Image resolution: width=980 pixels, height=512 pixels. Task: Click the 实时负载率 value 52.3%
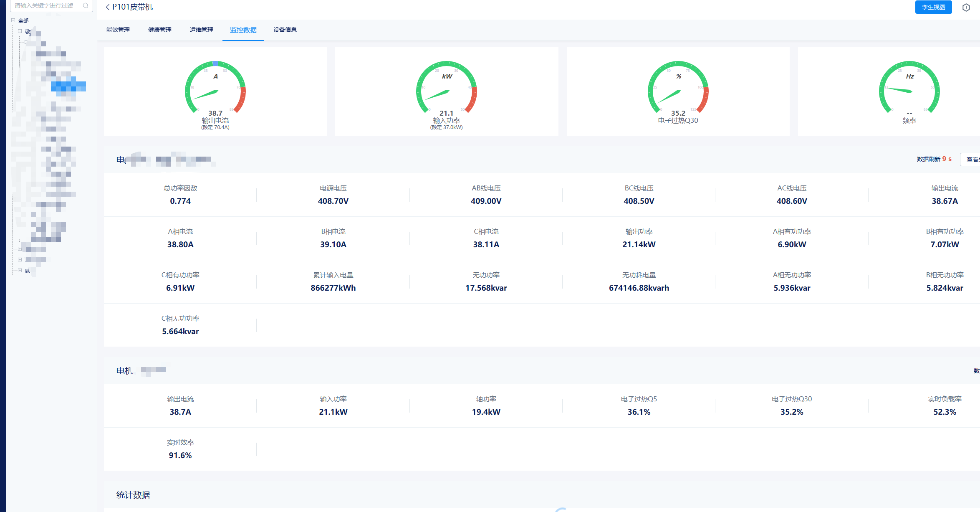point(945,412)
